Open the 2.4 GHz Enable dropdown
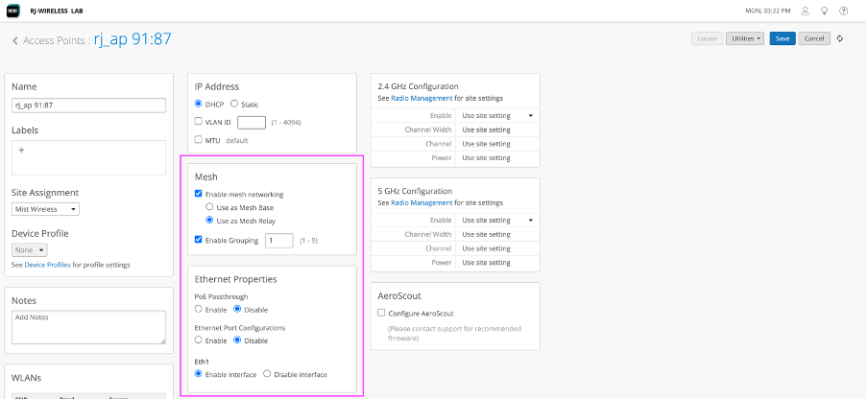Screen dimensions: 868x399 [495, 115]
